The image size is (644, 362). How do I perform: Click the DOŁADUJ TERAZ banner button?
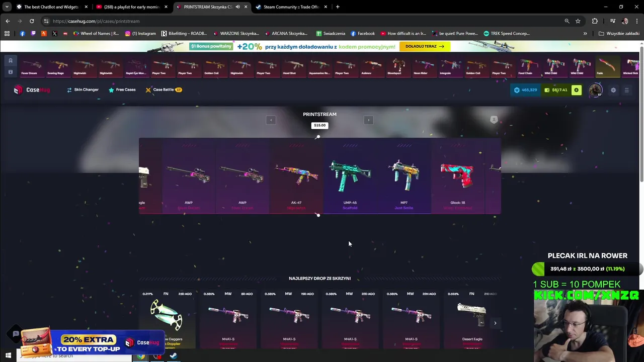point(425,46)
